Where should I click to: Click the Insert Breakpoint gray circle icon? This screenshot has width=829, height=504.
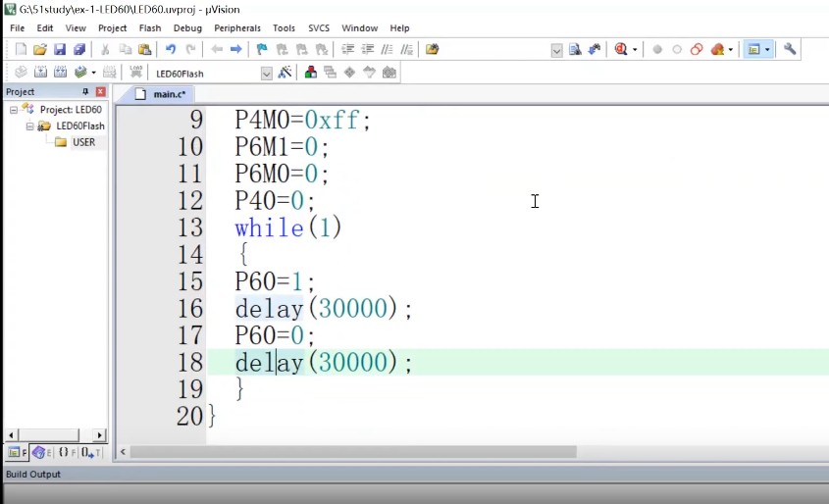point(657,49)
